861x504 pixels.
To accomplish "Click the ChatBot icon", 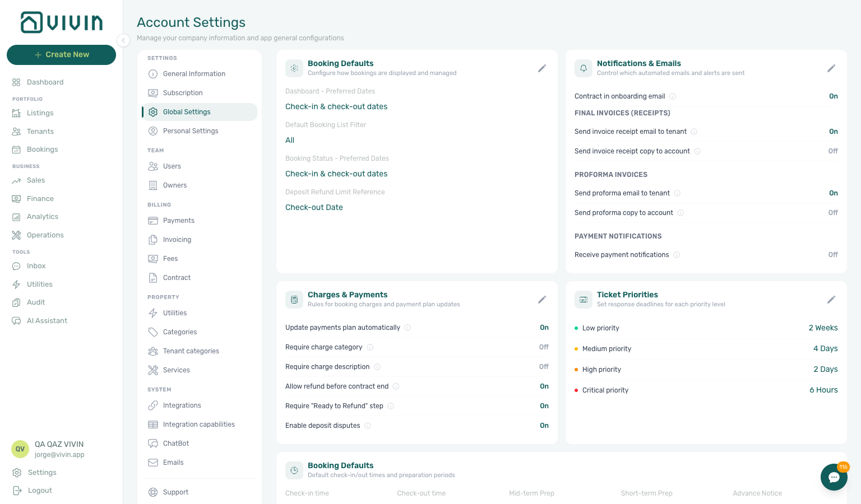I will click(x=153, y=444).
